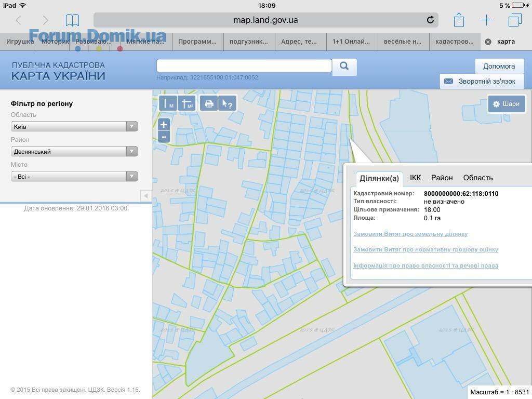Switch to the Область tab in popup
The width and height of the screenshot is (532, 399).
(478, 178)
